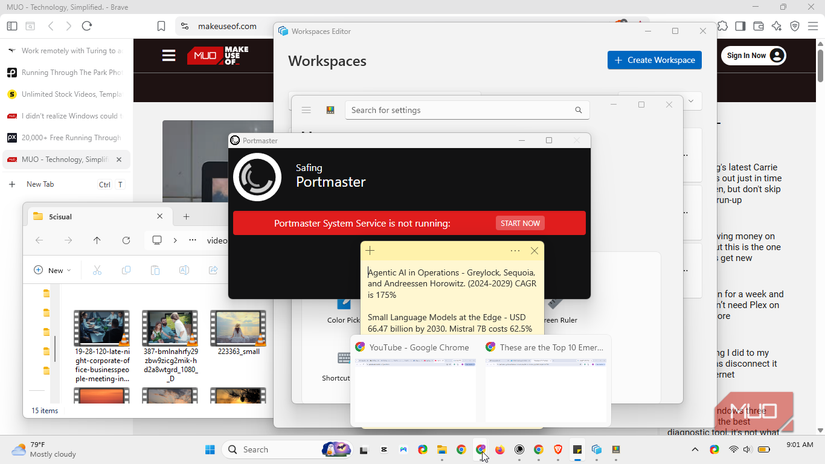Viewport: 825px width, 464px height.
Task: Open volume control in system tray
Action: click(x=747, y=449)
